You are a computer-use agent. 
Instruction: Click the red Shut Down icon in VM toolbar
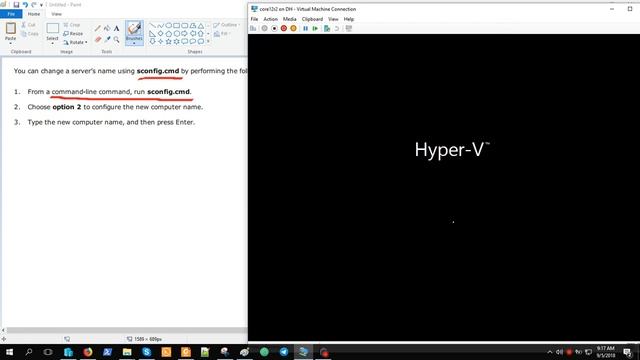(284, 29)
